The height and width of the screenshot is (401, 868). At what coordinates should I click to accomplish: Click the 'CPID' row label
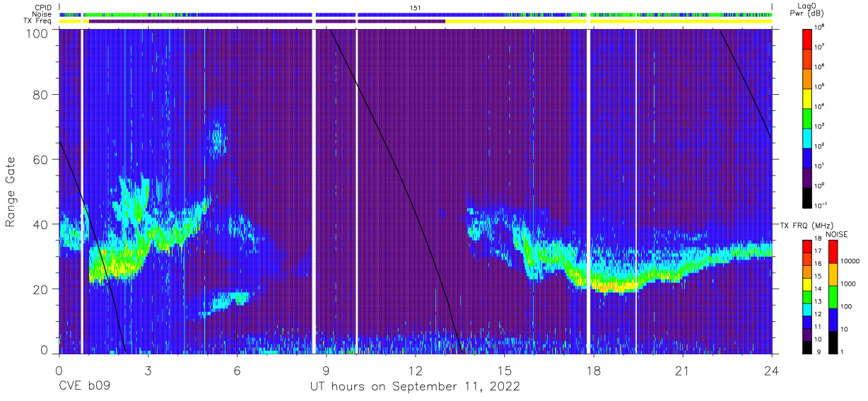(x=43, y=7)
